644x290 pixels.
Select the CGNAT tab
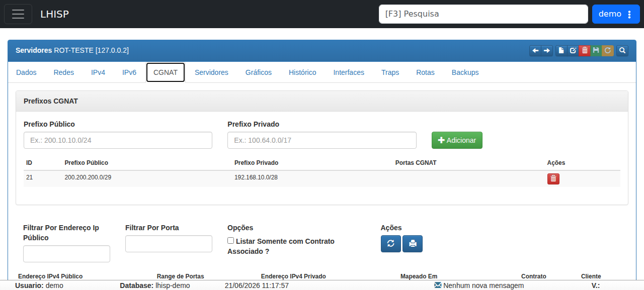[x=166, y=72]
